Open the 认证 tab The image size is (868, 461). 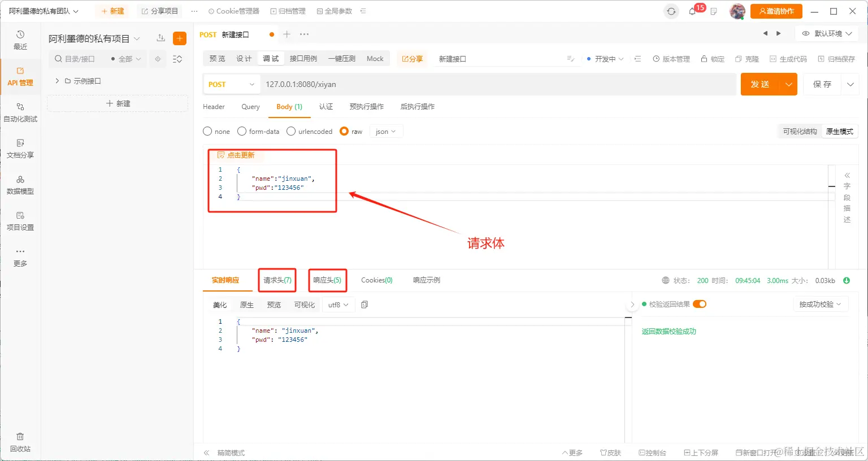pyautogui.click(x=326, y=106)
